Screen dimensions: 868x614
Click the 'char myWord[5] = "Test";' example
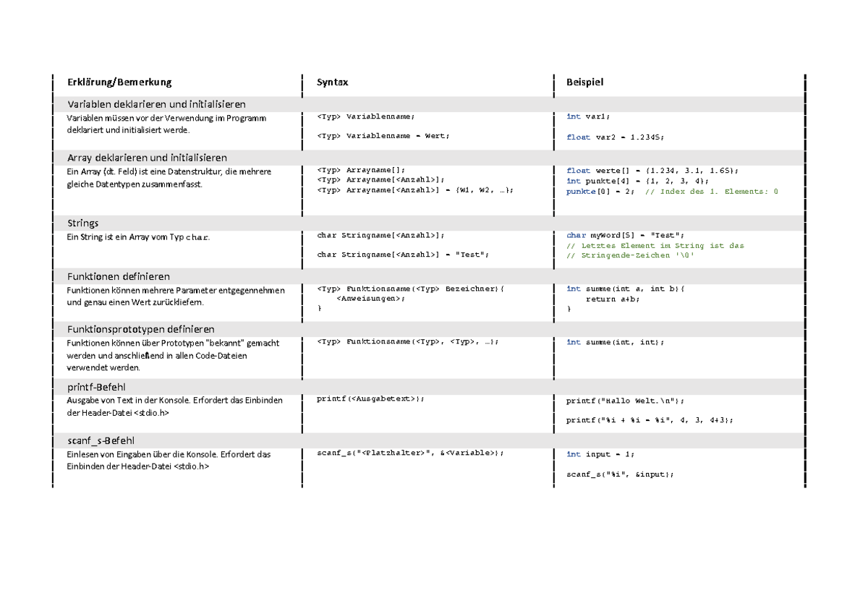point(625,235)
